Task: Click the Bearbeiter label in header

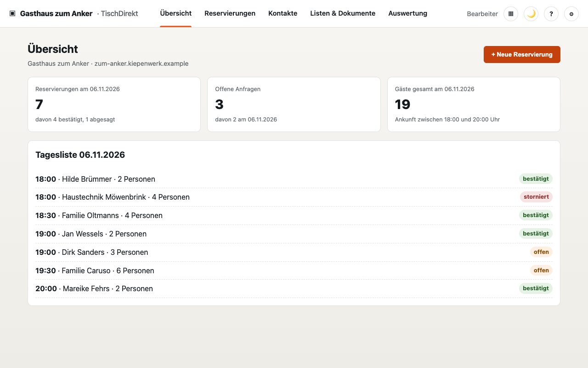Action: pyautogui.click(x=482, y=14)
